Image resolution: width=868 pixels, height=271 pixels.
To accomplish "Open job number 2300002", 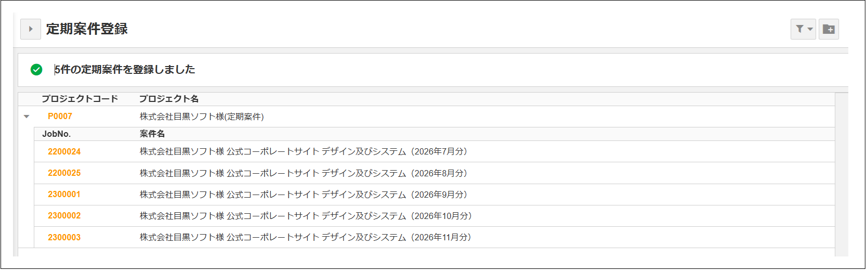I will (x=64, y=216).
